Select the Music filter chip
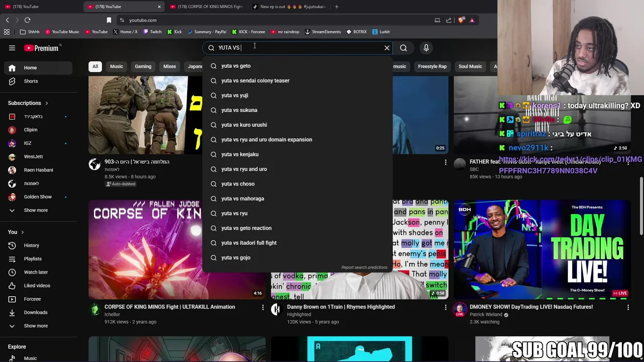This screenshot has width=644, height=362. pyautogui.click(x=116, y=66)
